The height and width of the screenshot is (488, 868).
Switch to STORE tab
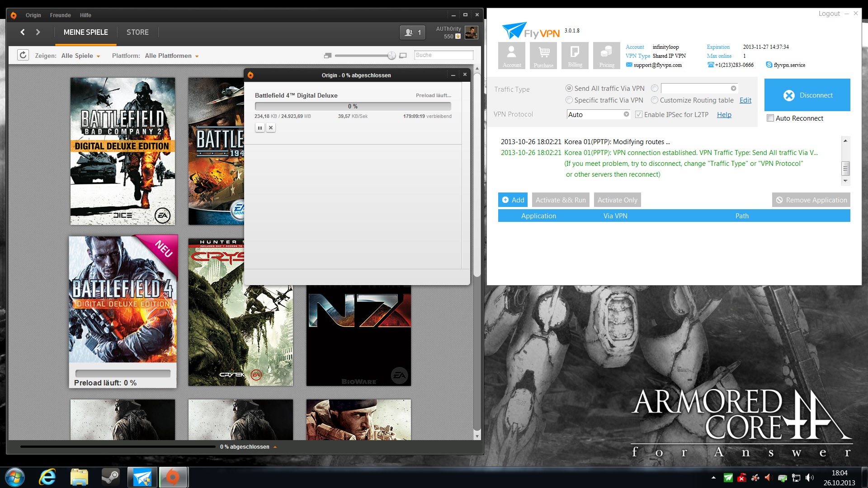tap(137, 33)
